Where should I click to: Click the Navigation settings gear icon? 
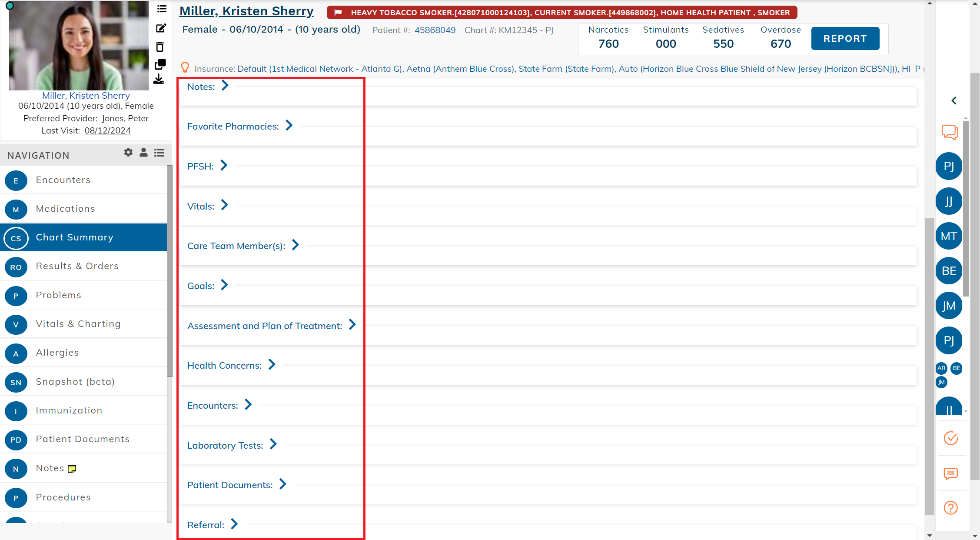[x=128, y=153]
